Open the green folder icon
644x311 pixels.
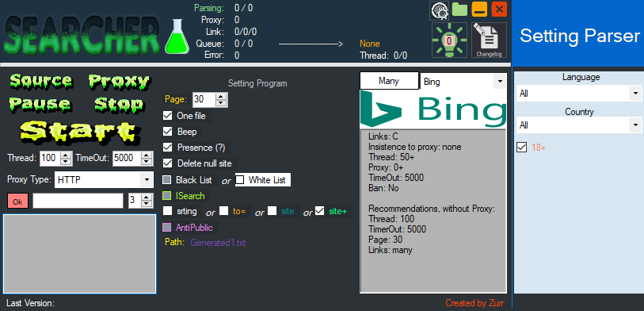coord(459,9)
